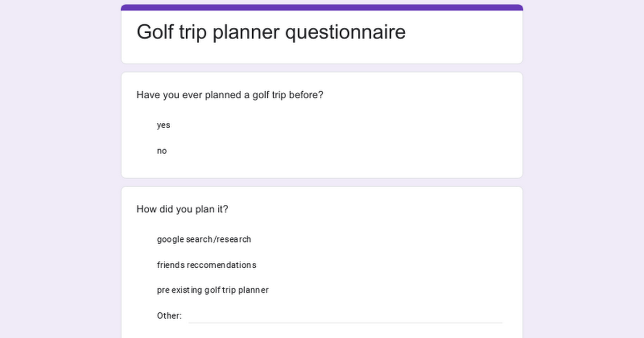Select "friends reccomendations" as planning method
Viewport: 644px width, 338px height.
coord(207,265)
